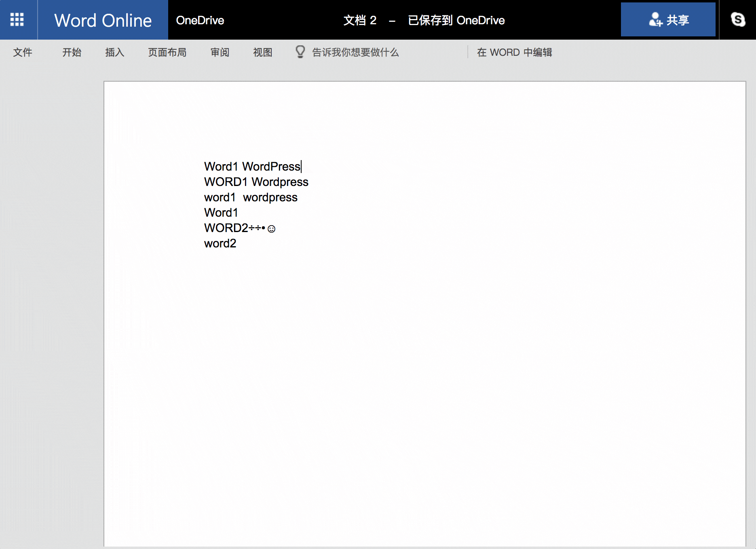
Task: Click the 'WORD2' line with symbols
Action: (240, 228)
